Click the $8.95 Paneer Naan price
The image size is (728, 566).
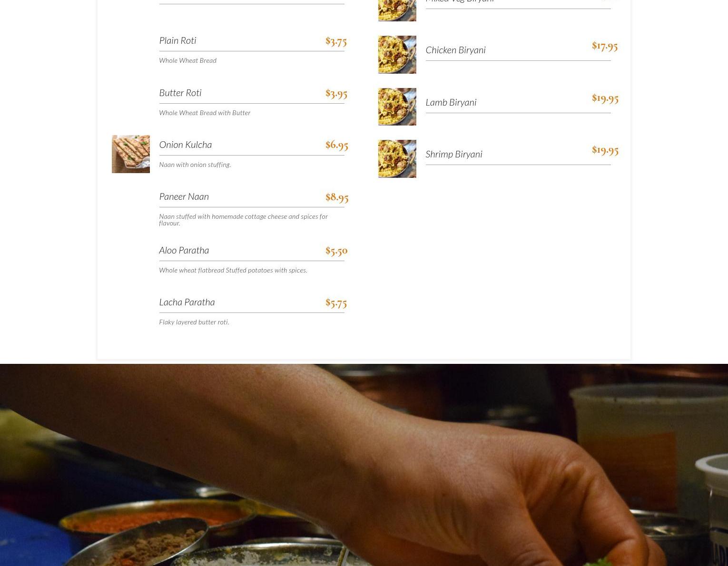[337, 197]
